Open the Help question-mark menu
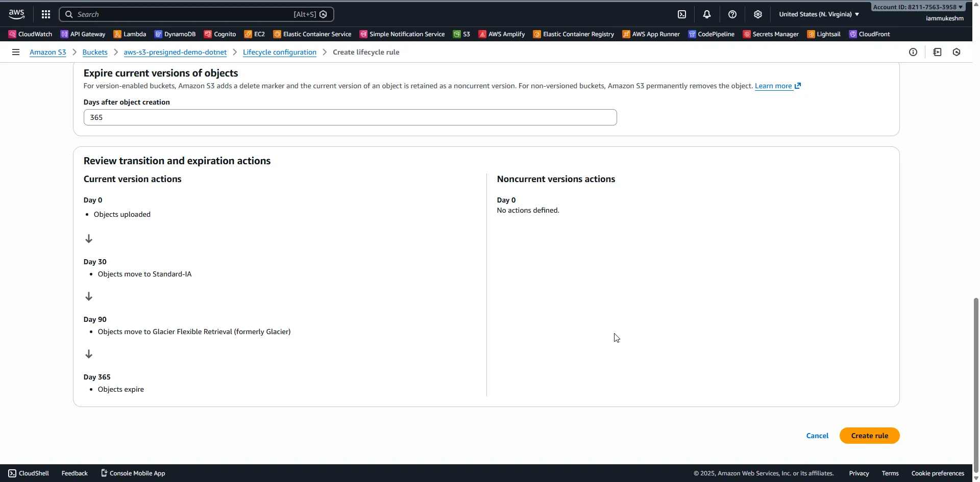The height and width of the screenshot is (482, 980). [732, 14]
